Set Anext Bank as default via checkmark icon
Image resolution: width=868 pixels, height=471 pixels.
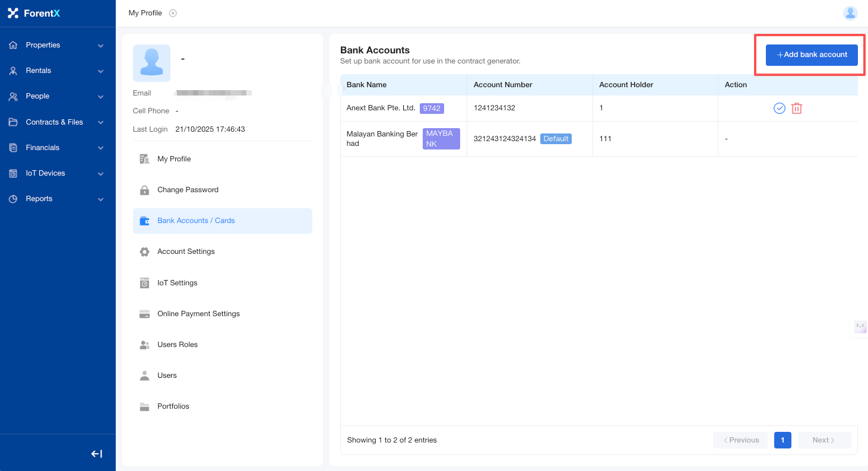[779, 108]
